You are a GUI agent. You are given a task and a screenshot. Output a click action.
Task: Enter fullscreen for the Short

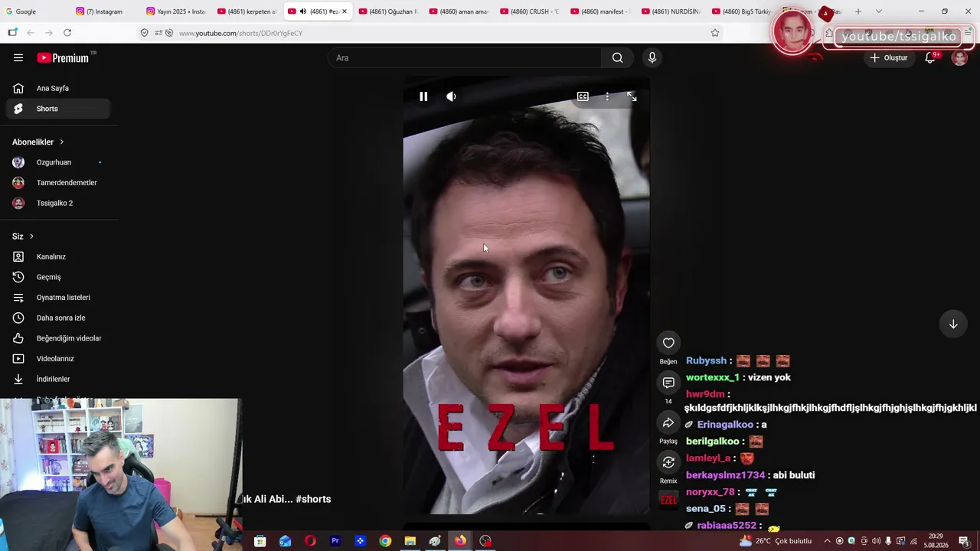(x=632, y=96)
